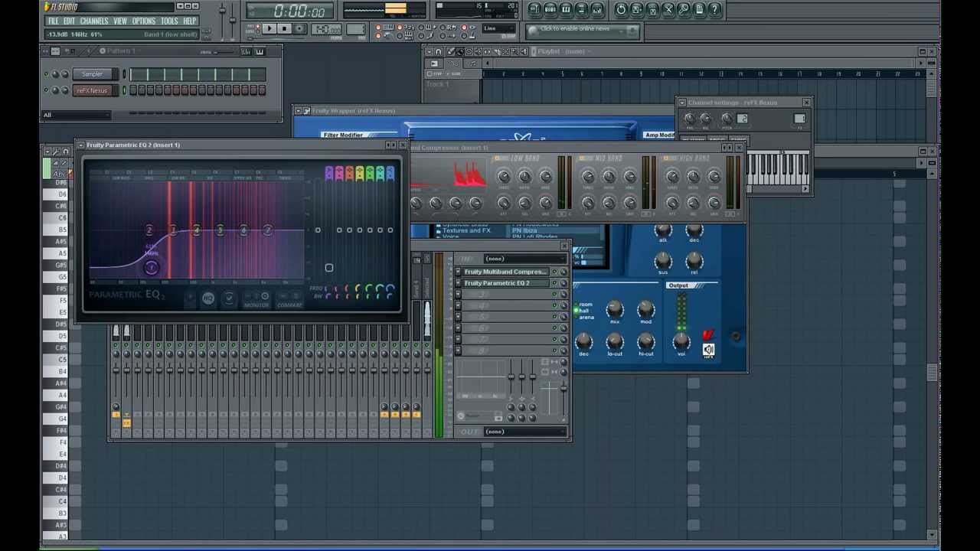
Task: Open the Line snap dropdown
Action: pyautogui.click(x=500, y=28)
